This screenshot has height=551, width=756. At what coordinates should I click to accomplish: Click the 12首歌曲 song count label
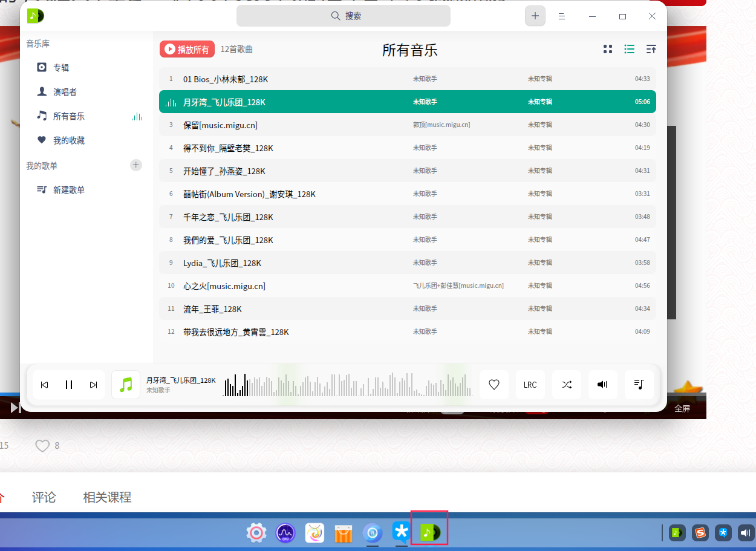point(236,50)
